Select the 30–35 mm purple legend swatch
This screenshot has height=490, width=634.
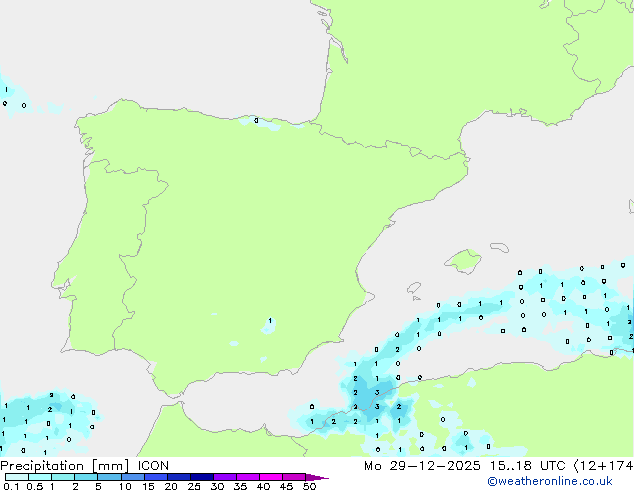pyautogui.click(x=225, y=477)
